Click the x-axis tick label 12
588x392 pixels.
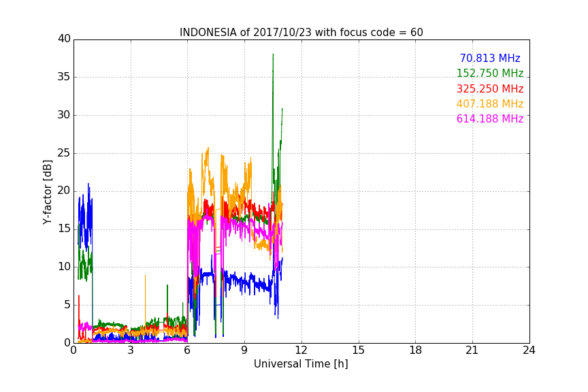click(x=301, y=350)
